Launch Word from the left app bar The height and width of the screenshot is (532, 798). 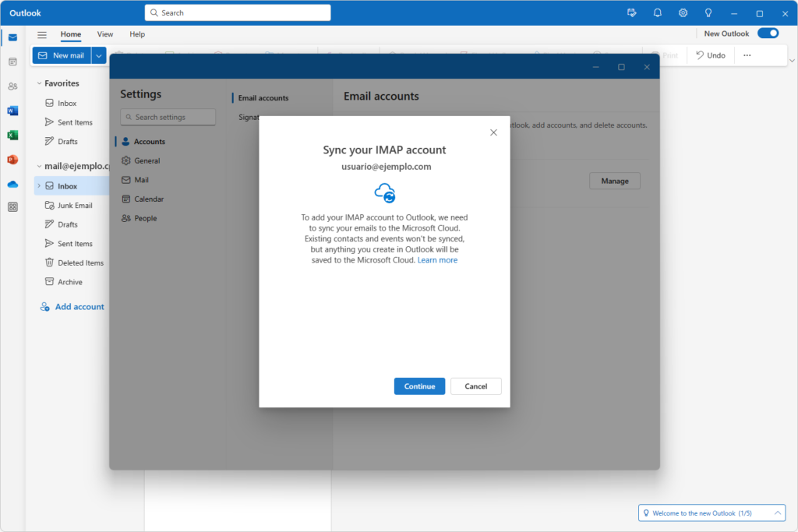click(12, 111)
